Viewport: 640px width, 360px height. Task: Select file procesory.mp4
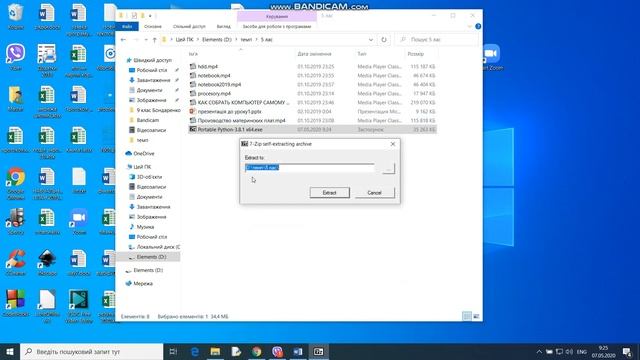pos(214,93)
